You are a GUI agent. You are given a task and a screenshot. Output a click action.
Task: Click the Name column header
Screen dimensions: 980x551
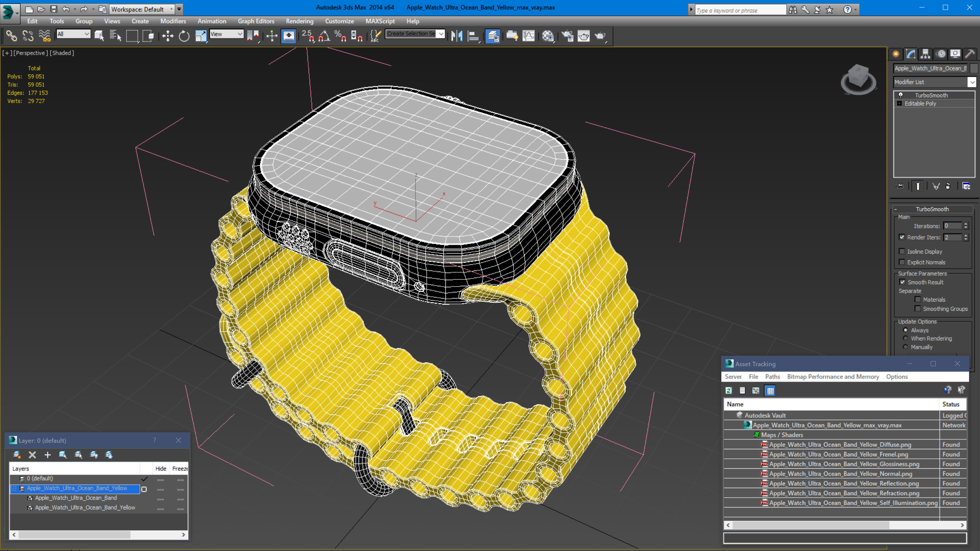tap(832, 404)
